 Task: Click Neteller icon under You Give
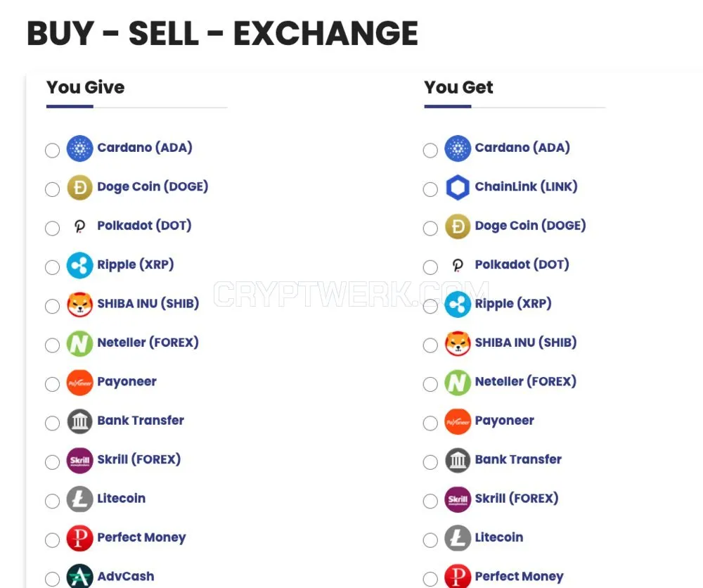tap(80, 343)
